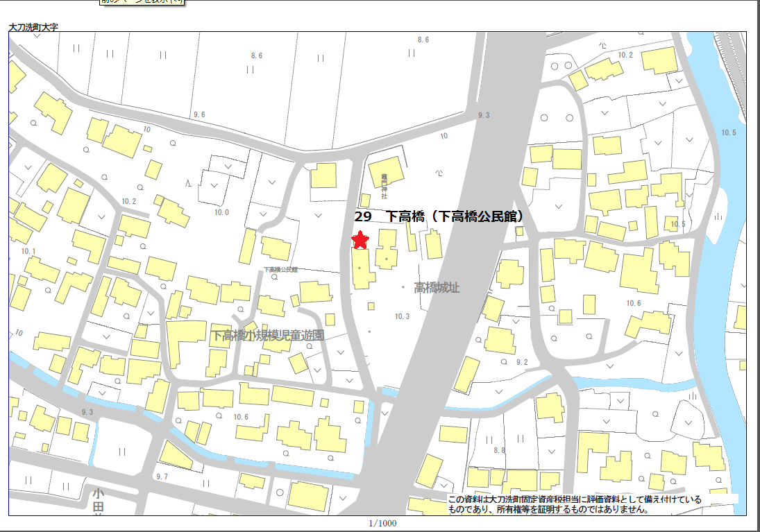This screenshot has height=532, width=760.
Task: Click the red star location marker
Action: tap(360, 240)
